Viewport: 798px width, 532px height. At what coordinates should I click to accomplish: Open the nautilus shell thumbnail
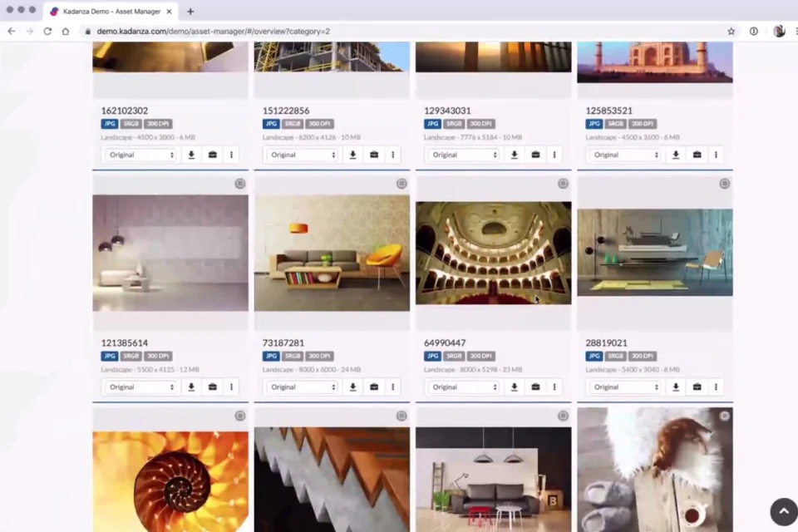(170, 481)
